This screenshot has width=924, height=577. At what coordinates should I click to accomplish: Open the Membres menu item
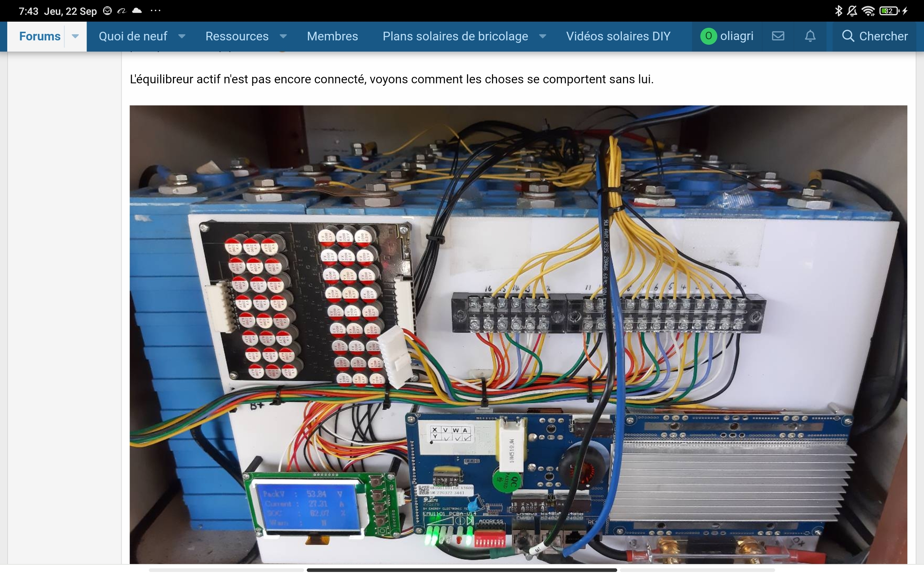(x=332, y=36)
